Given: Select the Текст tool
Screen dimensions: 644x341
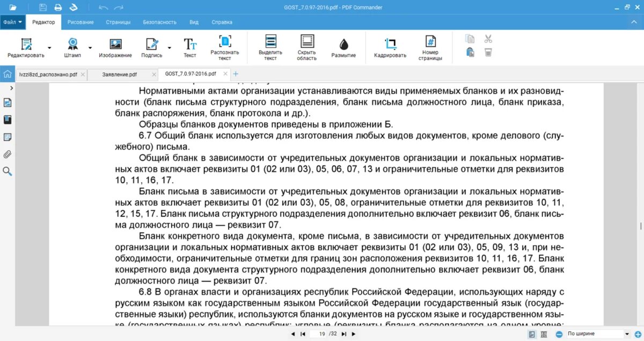Looking at the screenshot, I should coord(190,47).
